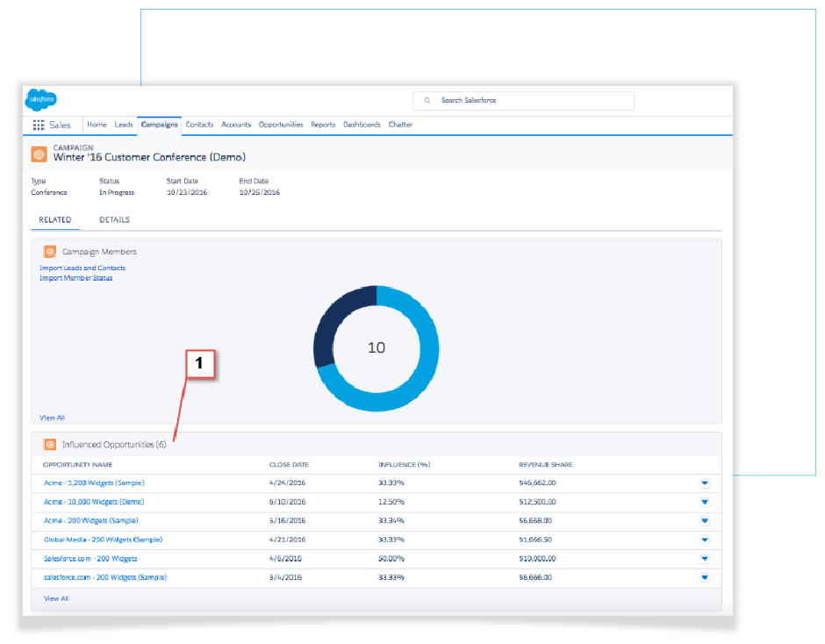825x644 pixels.
Task: Open the opportunity link closing 4/6/2016
Action: (x=90, y=559)
